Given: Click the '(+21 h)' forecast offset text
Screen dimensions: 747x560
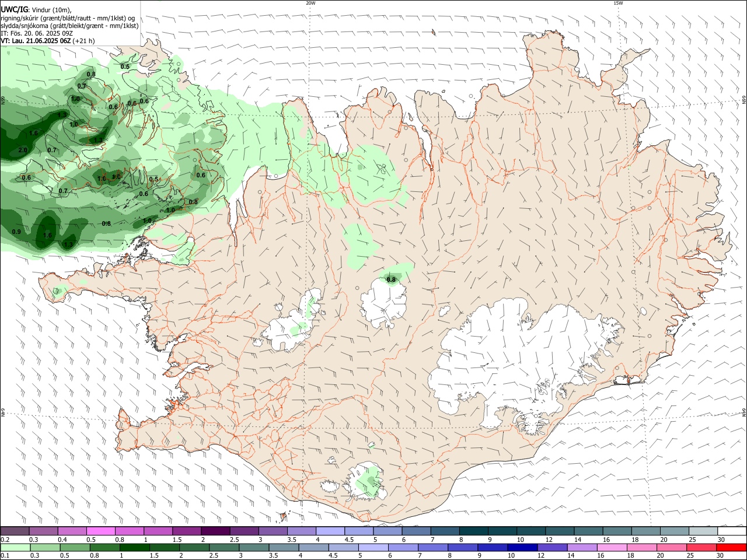Looking at the screenshot, I should (85, 41).
